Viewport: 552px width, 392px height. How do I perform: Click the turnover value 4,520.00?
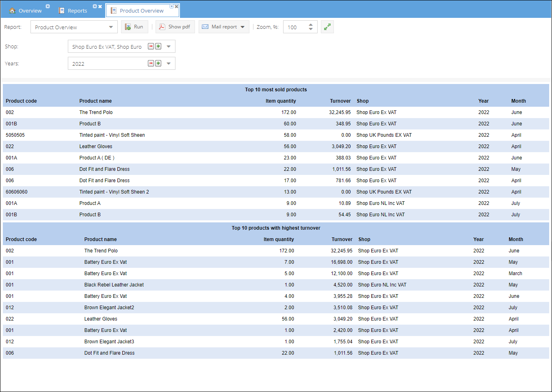click(x=343, y=285)
